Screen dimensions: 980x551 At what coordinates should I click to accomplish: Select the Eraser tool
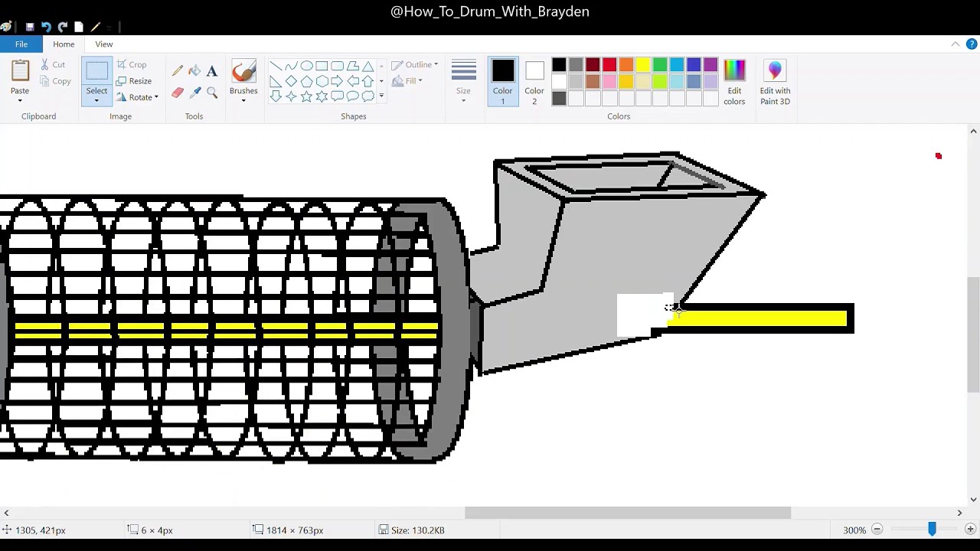178,93
